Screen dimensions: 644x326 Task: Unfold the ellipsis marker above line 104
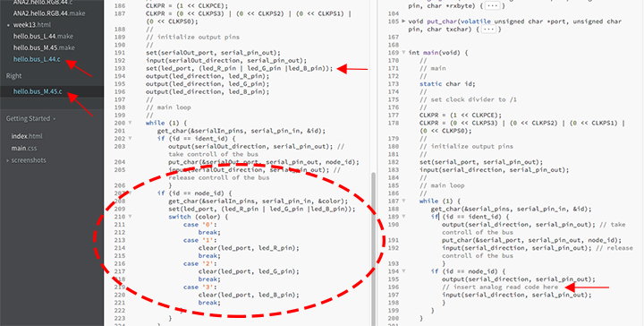point(493,5)
